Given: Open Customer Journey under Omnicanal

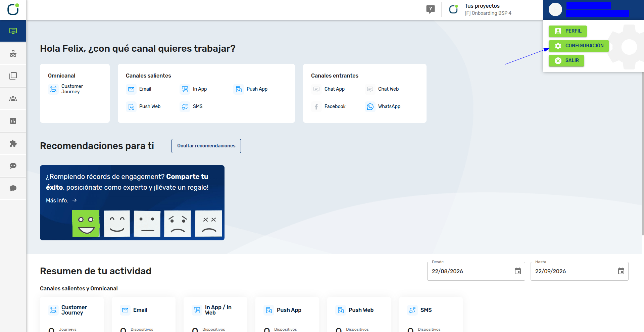Looking at the screenshot, I should (66, 89).
